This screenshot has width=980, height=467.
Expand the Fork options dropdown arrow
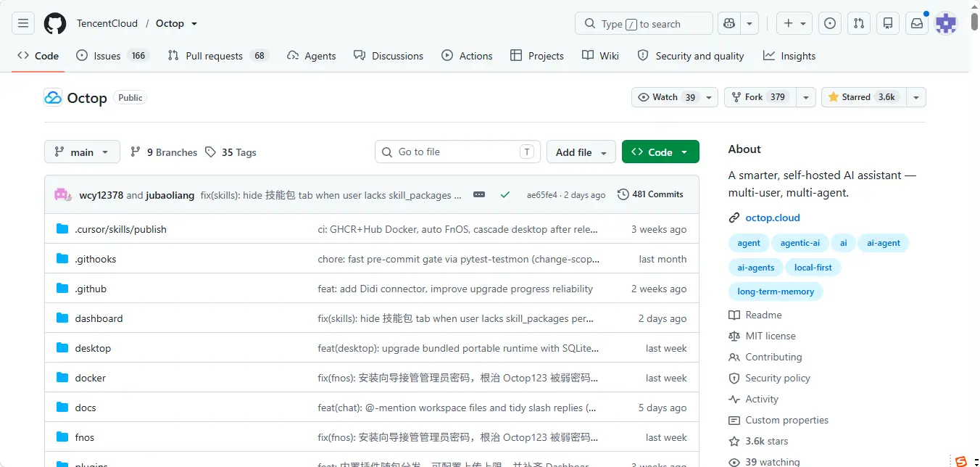(x=806, y=97)
